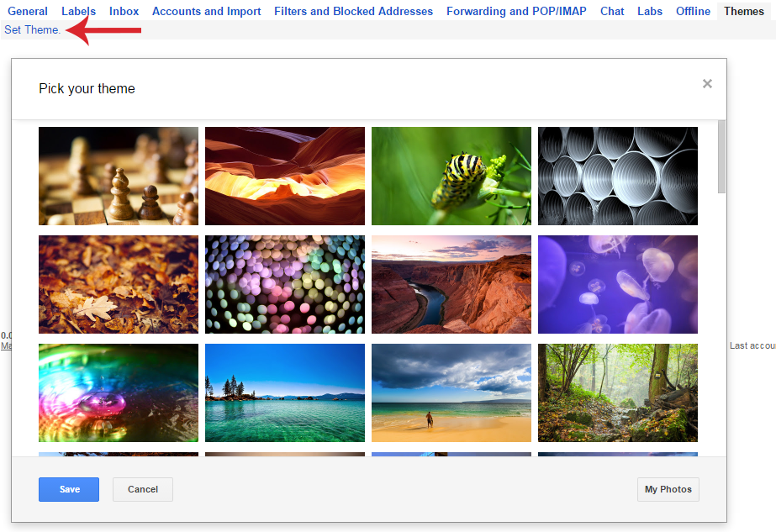The width and height of the screenshot is (776, 532).
Task: Pick the misty forest theme
Action: 618,393
